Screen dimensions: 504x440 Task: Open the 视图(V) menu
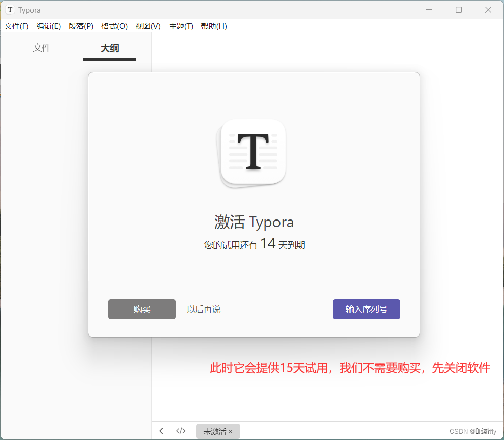[148, 26]
